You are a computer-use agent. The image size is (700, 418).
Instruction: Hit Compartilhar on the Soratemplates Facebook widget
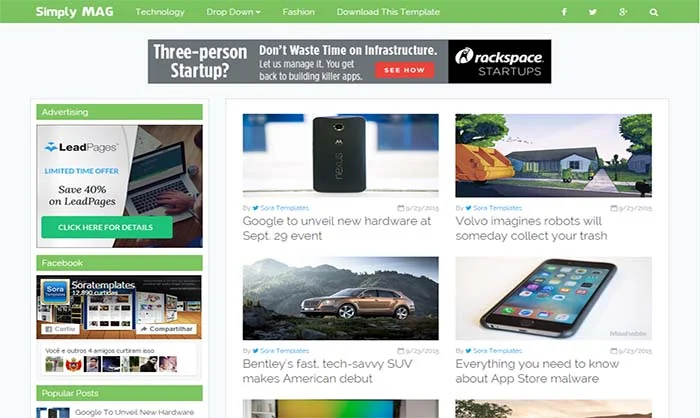tap(167, 329)
